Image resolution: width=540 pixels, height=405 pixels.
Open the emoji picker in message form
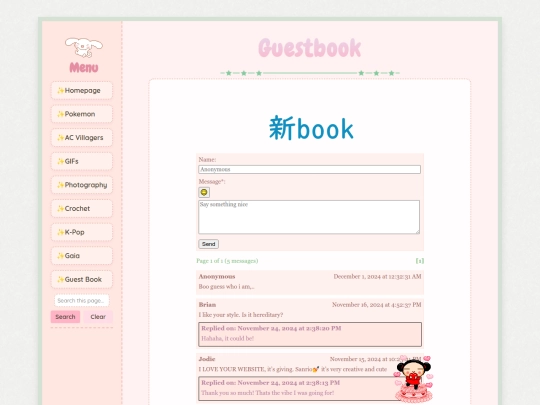pyautogui.click(x=204, y=192)
